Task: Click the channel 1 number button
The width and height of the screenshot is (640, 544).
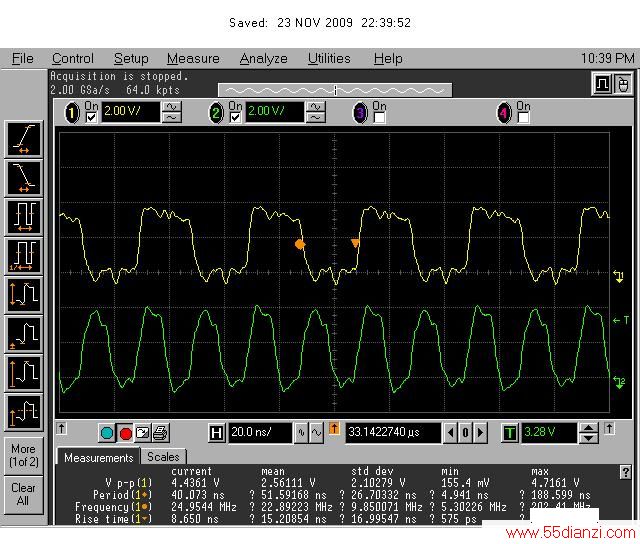Action: click(x=72, y=113)
